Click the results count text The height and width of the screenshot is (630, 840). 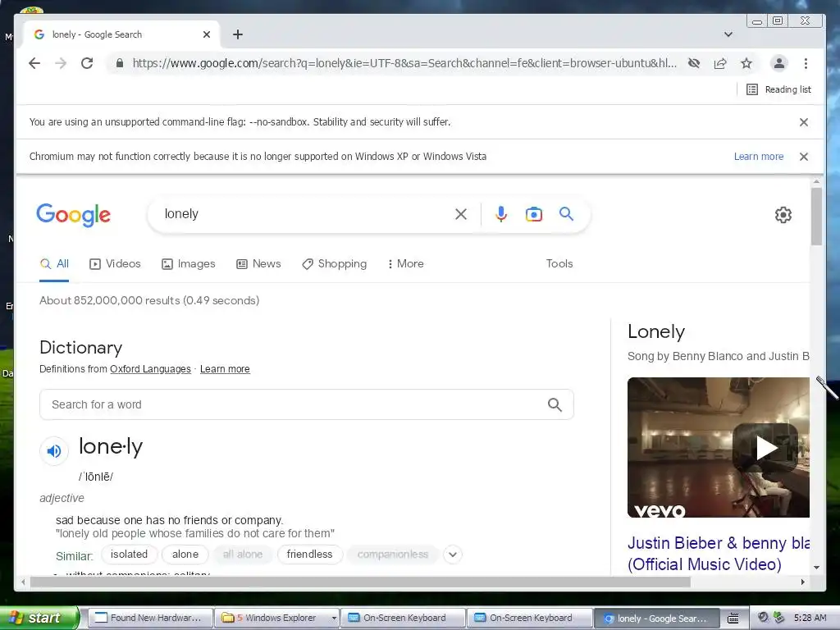tap(149, 300)
